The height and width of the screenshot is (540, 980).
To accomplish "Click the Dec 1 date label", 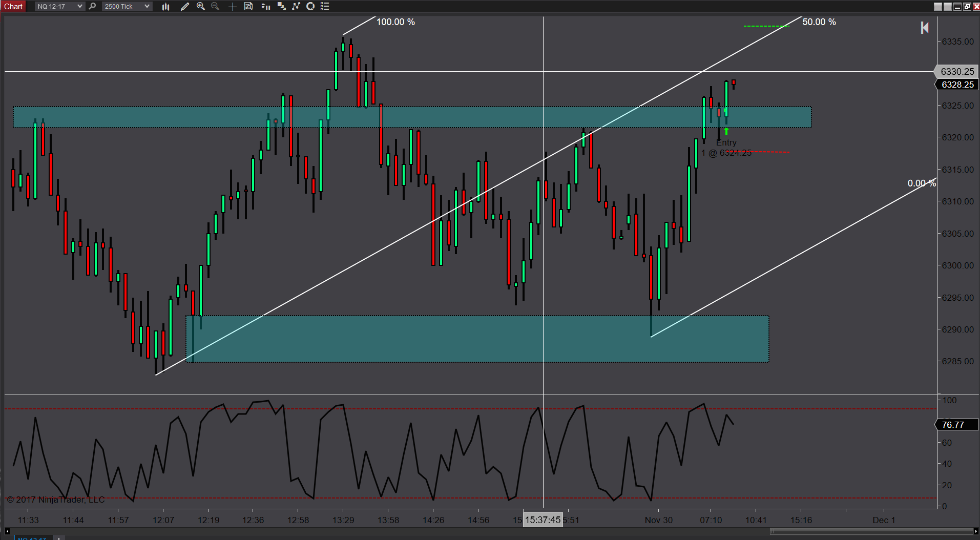I will pos(884,520).
